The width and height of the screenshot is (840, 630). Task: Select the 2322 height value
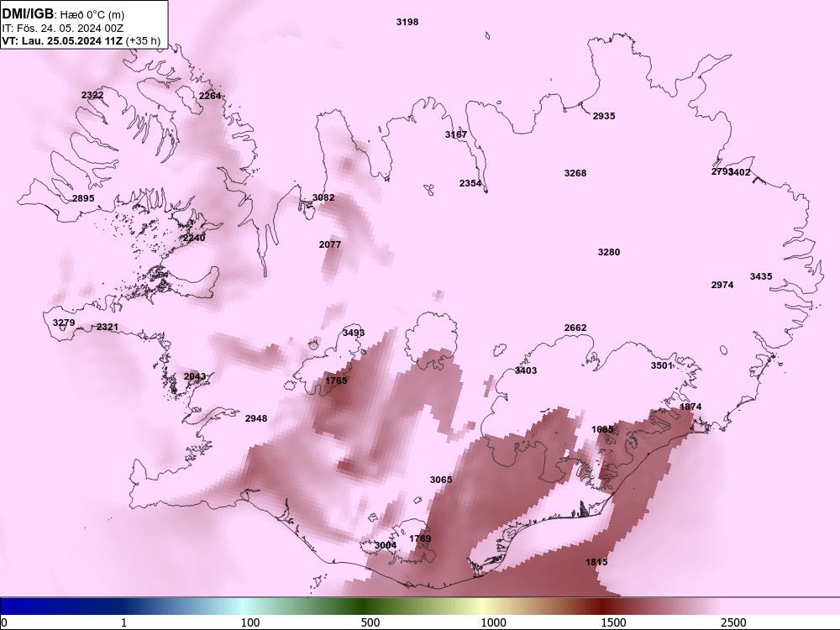pos(92,95)
